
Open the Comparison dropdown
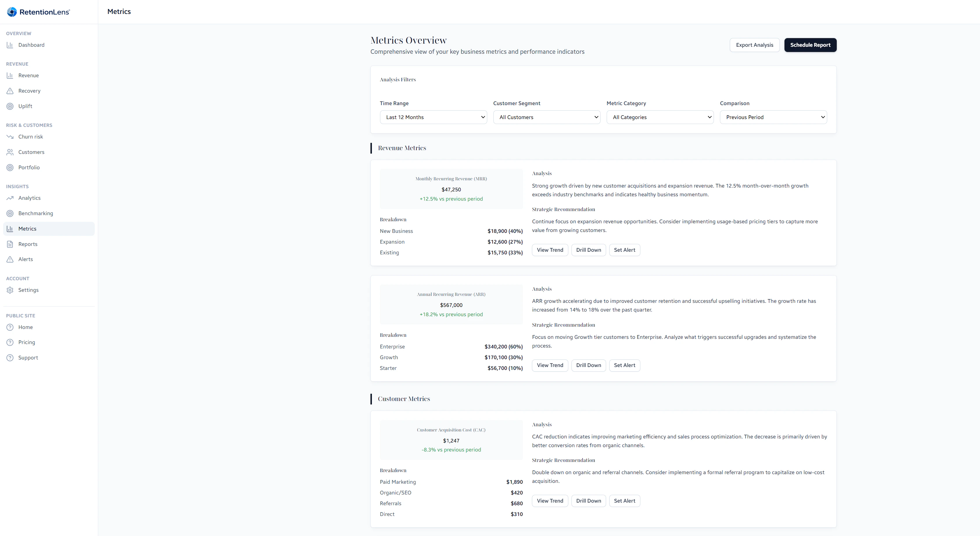point(773,117)
